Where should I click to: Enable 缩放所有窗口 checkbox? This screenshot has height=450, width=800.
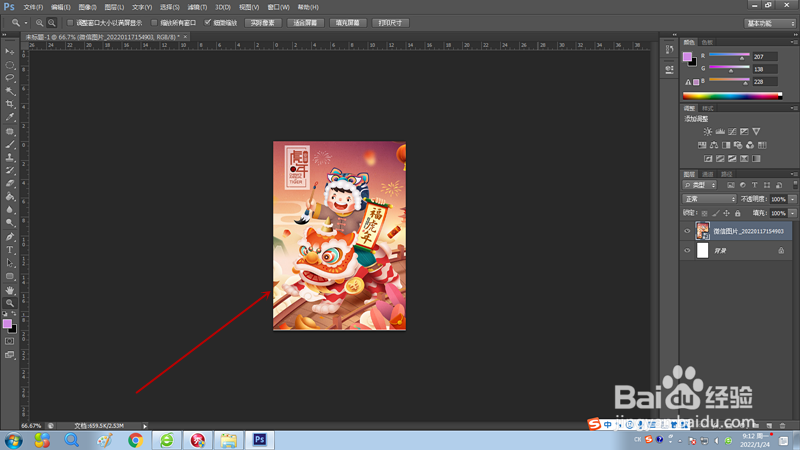[154, 23]
